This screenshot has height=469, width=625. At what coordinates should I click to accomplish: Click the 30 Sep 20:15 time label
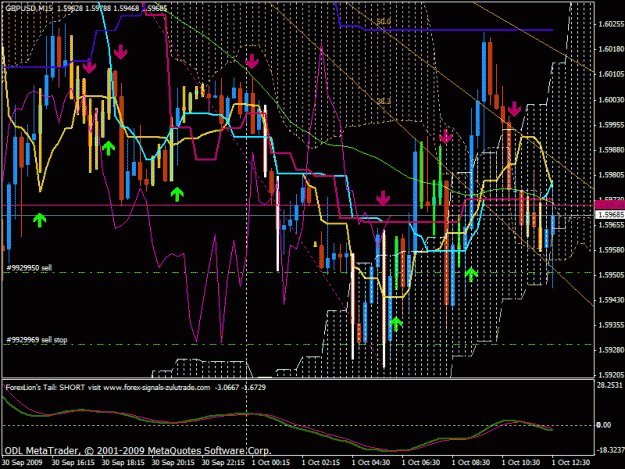173,463
